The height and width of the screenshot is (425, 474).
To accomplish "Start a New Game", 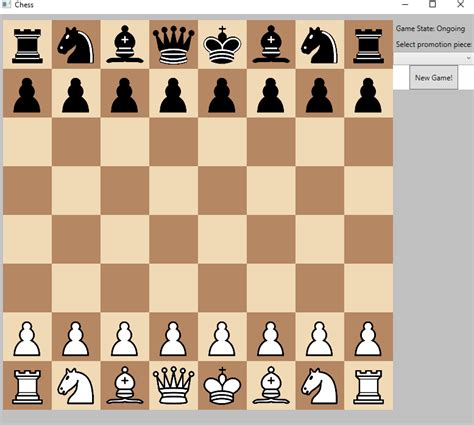I will click(433, 78).
